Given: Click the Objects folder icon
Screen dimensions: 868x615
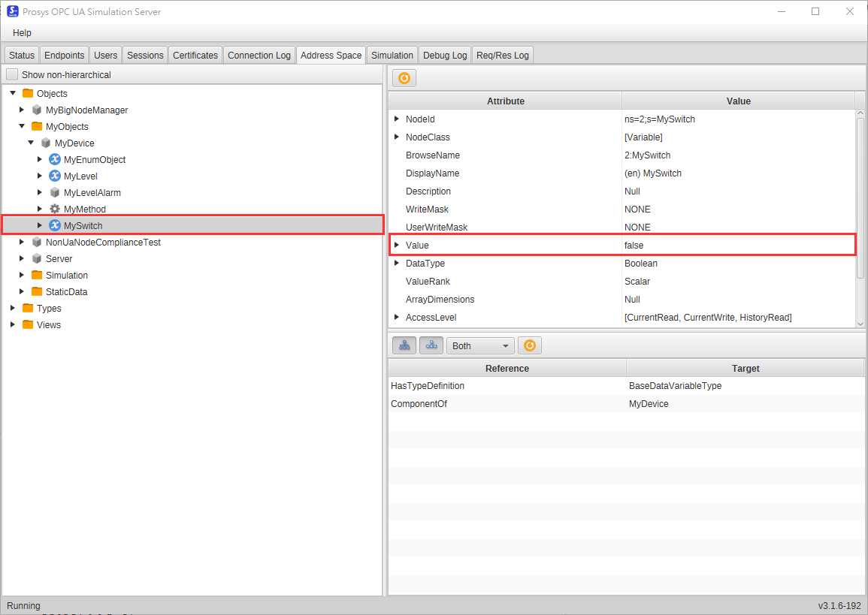Looking at the screenshot, I should pyautogui.click(x=28, y=93).
